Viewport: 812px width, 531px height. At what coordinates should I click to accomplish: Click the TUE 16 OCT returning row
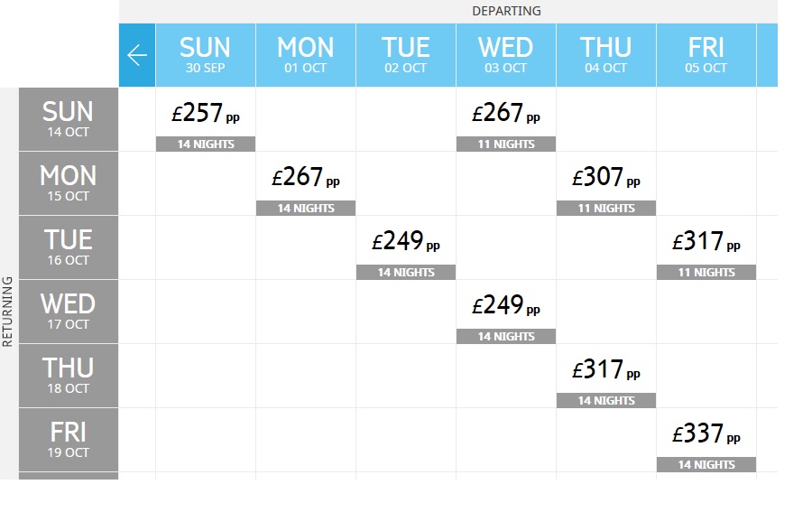[69, 247]
